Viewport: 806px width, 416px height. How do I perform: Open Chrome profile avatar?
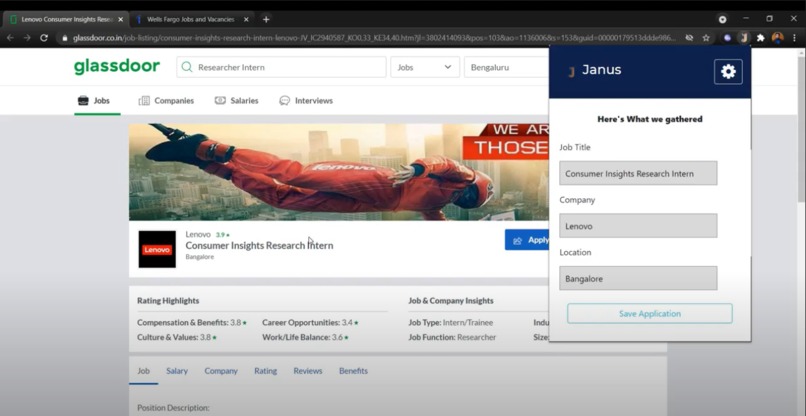click(778, 38)
